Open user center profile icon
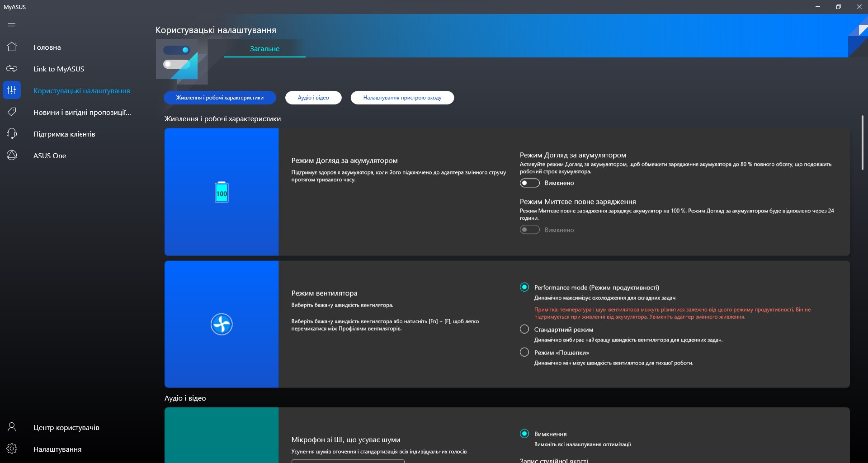This screenshot has height=463, width=868. coord(12,427)
